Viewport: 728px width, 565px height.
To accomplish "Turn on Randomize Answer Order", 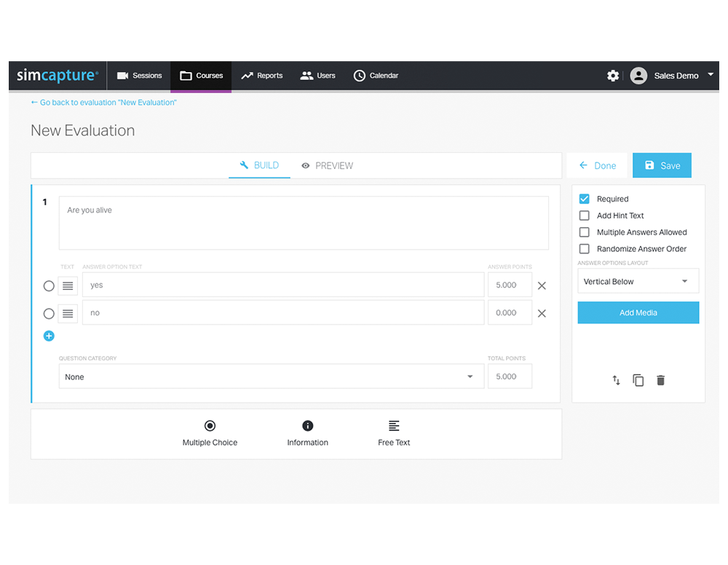I will (585, 248).
